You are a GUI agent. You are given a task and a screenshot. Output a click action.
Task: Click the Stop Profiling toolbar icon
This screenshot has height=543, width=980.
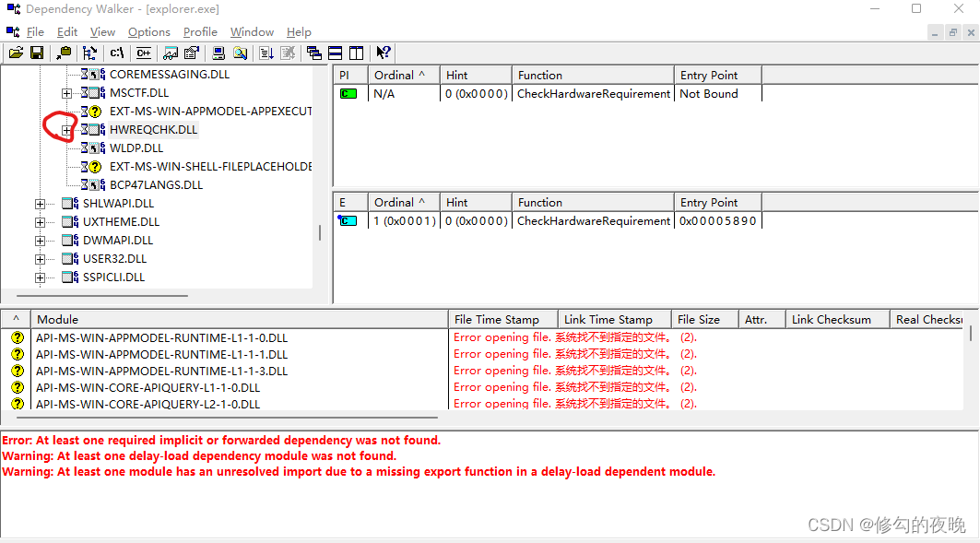coord(288,53)
